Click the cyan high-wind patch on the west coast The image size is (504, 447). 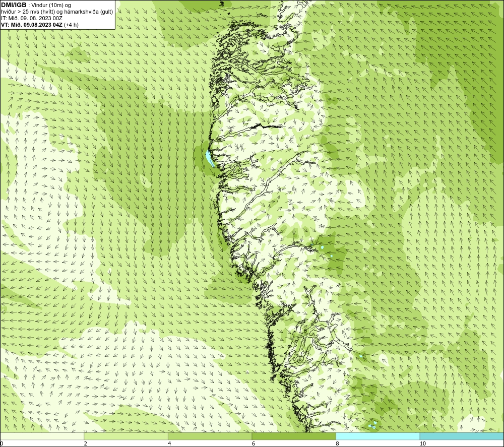[210, 159]
